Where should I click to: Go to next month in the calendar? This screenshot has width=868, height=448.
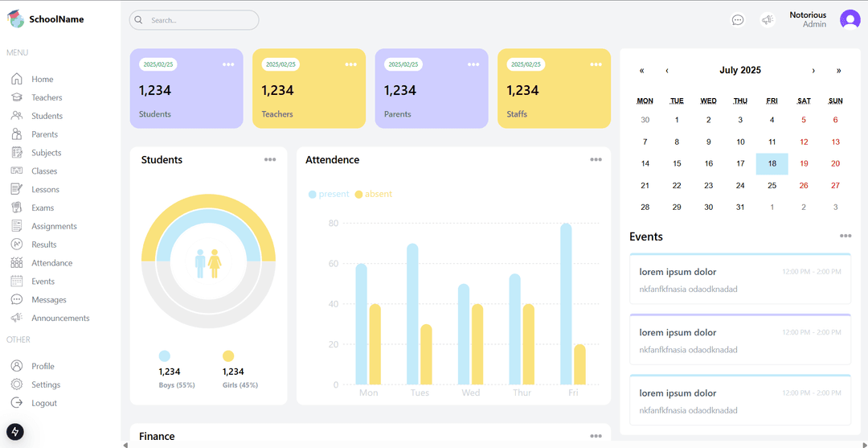813,71
